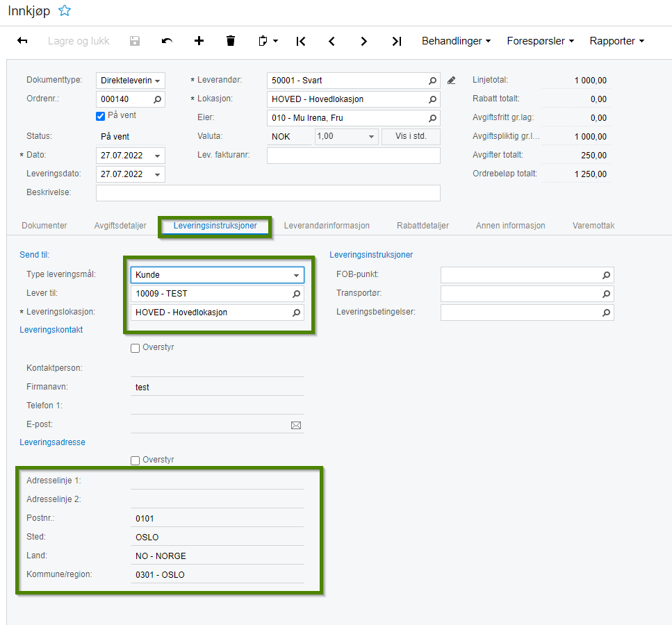
Task: Enable Overstyr under Leveringsadresse
Action: click(x=135, y=460)
